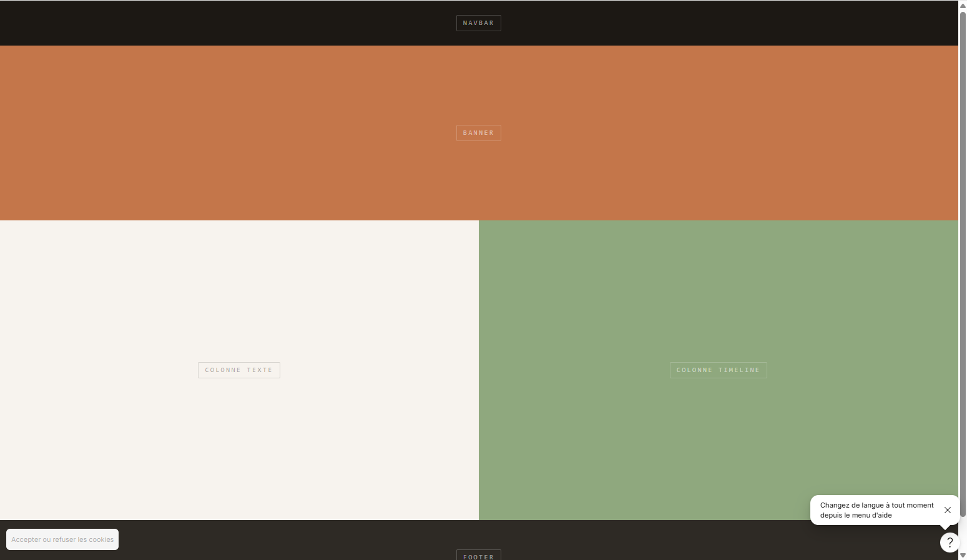
Task: Close the language change tooltip
Action: click(948, 510)
